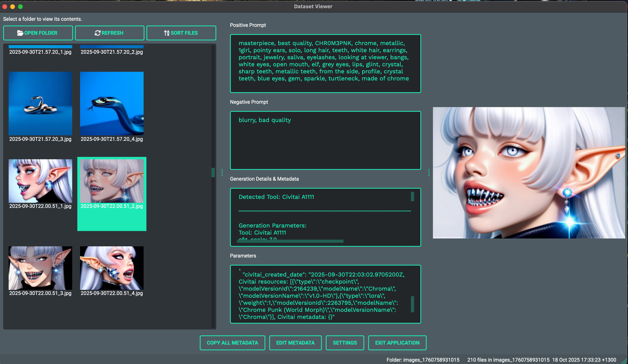Click the yellow minimize window button
The image size is (628, 364).
12,6
